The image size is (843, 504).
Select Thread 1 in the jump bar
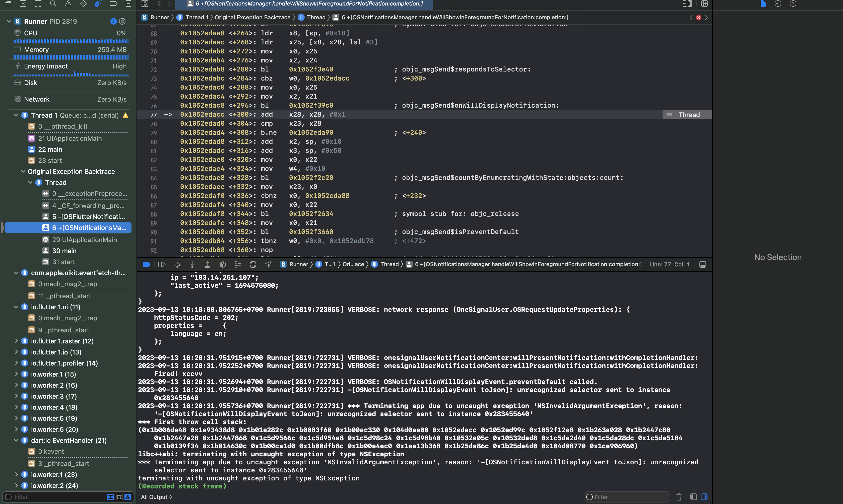point(196,17)
